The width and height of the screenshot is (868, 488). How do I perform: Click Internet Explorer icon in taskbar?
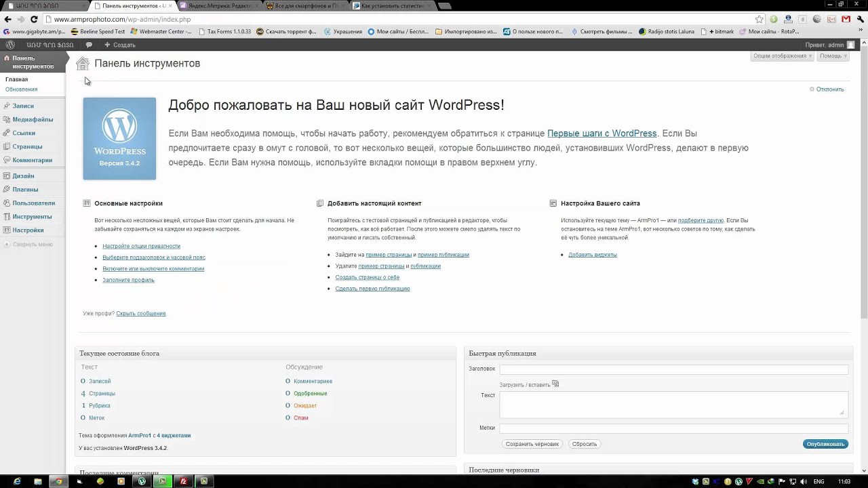(x=17, y=481)
